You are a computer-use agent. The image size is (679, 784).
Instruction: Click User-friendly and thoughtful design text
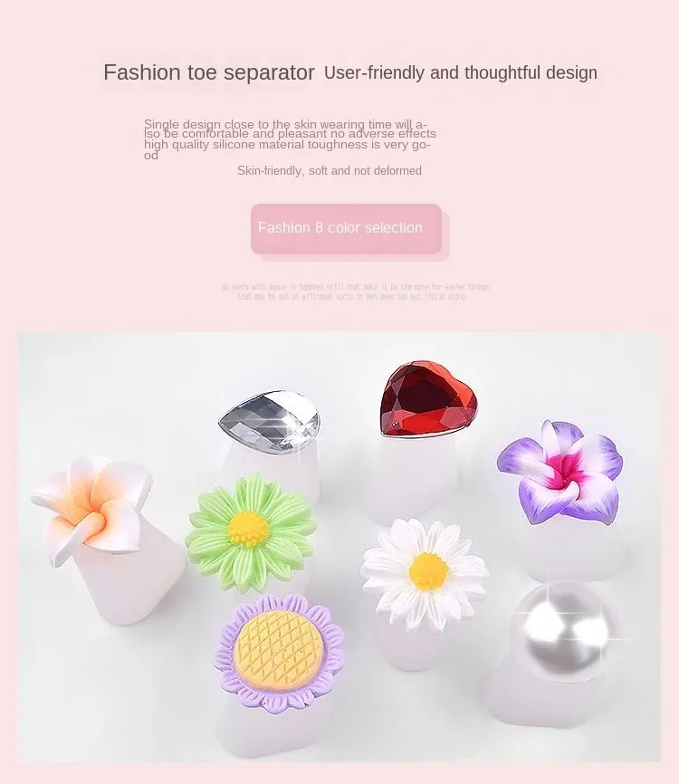click(x=461, y=73)
